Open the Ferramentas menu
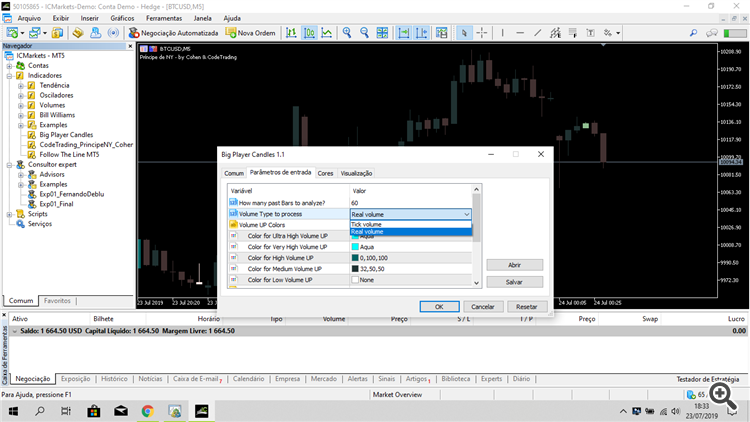 164,18
